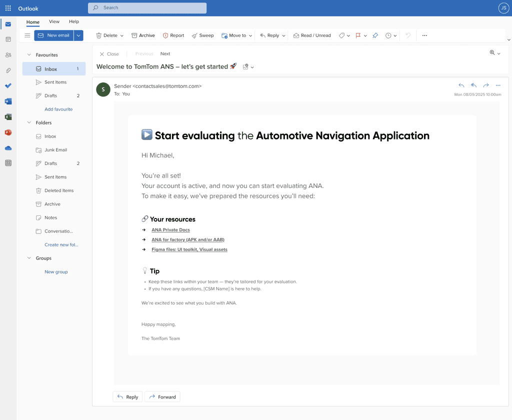Select the Junk Email folder
Image resolution: width=512 pixels, height=420 pixels.
(x=55, y=150)
